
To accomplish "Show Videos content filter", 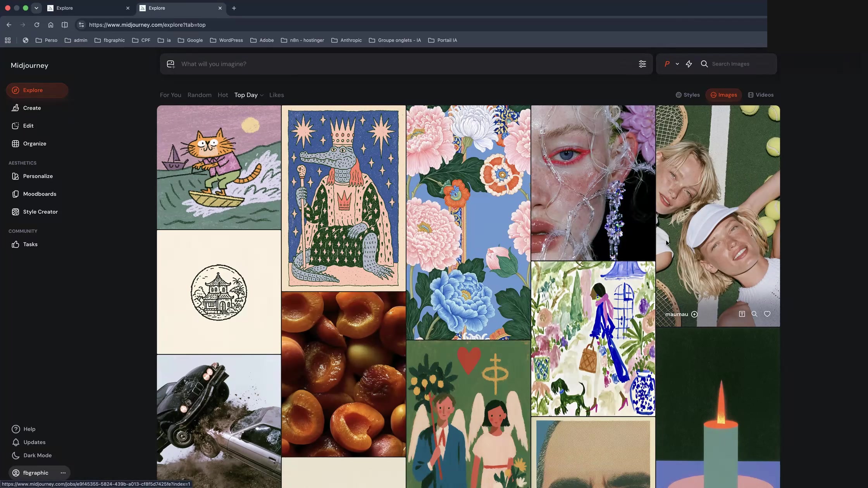I will coord(761,95).
